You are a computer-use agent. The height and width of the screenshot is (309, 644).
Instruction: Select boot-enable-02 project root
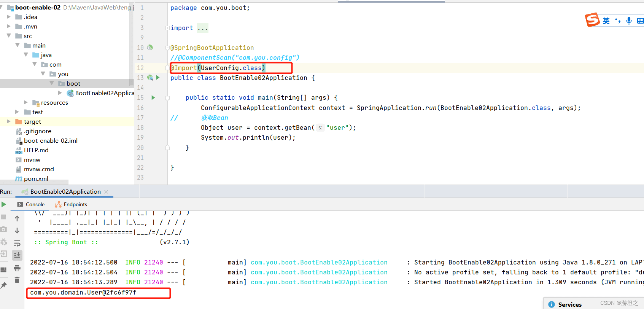[38, 7]
